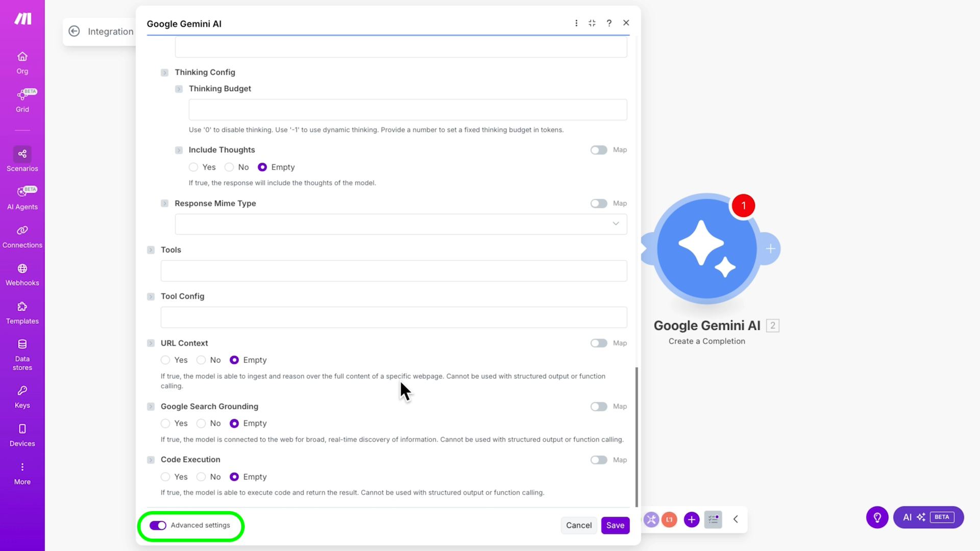This screenshot has height=551, width=980.
Task: Save the Gemini module settings
Action: point(615,525)
